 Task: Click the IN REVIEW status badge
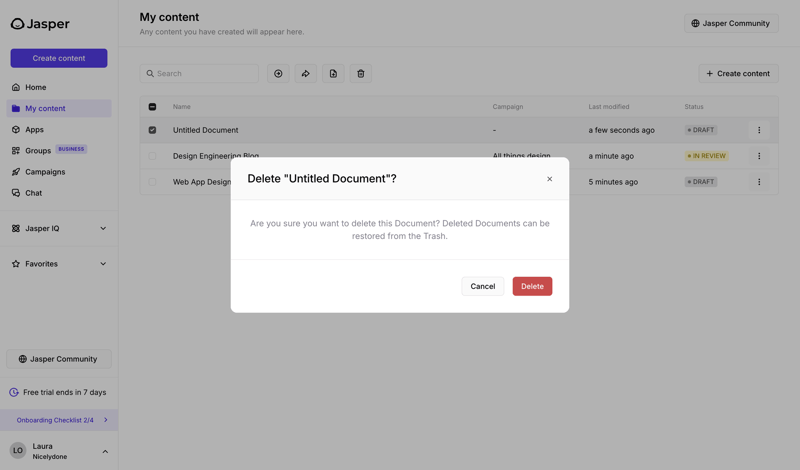(x=707, y=156)
